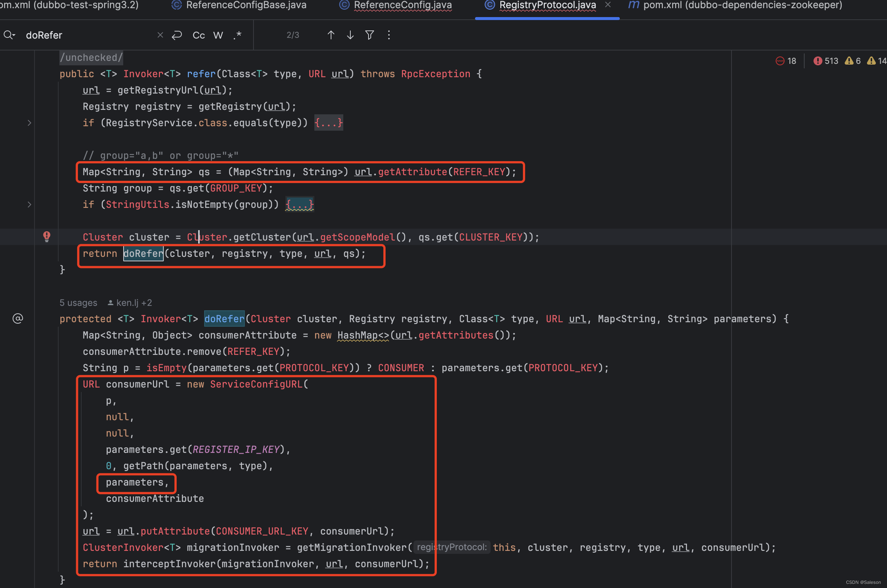Click CLUSTER_KEY constant
The height and width of the screenshot is (588, 887).
point(491,237)
